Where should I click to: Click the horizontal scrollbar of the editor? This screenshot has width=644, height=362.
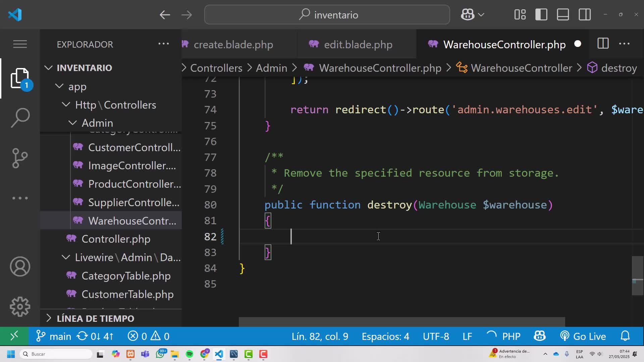(x=402, y=322)
